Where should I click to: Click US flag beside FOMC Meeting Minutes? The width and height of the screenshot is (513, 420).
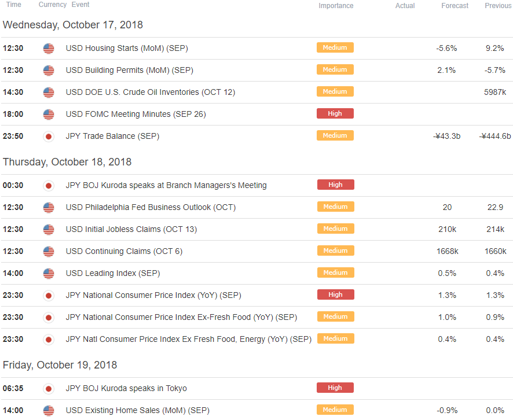pyautogui.click(x=49, y=115)
